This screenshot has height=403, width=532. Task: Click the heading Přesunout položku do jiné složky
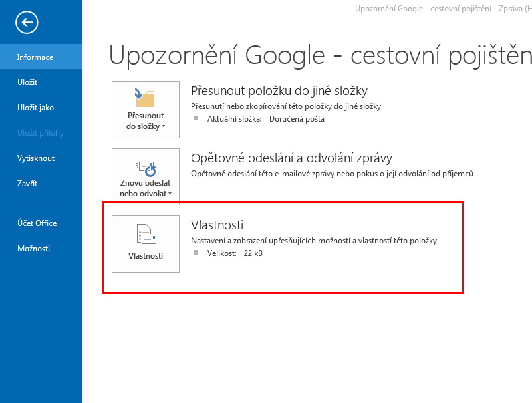[279, 91]
